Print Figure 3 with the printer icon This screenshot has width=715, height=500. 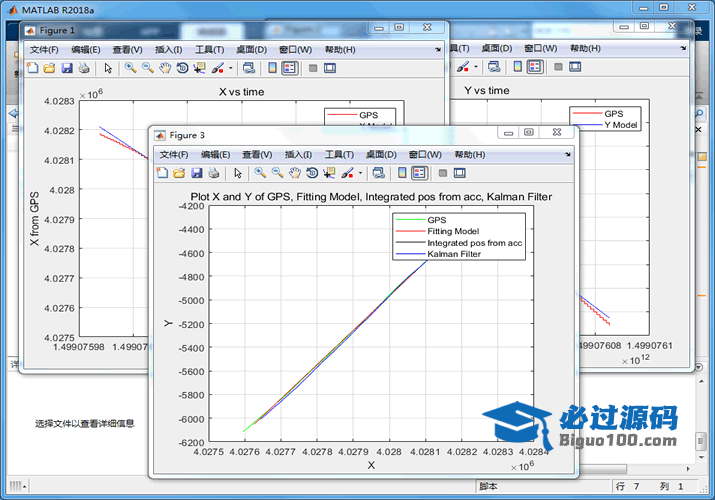pos(214,173)
